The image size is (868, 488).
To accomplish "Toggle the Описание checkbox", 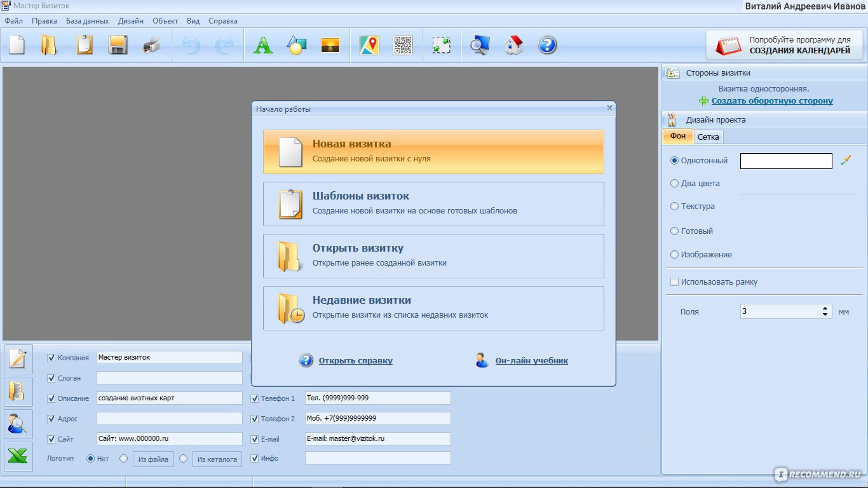I will click(51, 399).
